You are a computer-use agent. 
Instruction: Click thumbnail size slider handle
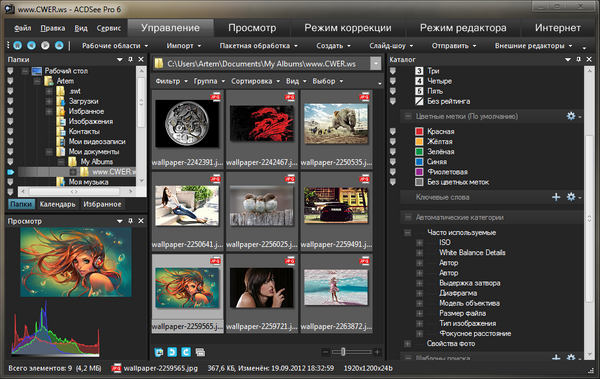tap(343, 351)
